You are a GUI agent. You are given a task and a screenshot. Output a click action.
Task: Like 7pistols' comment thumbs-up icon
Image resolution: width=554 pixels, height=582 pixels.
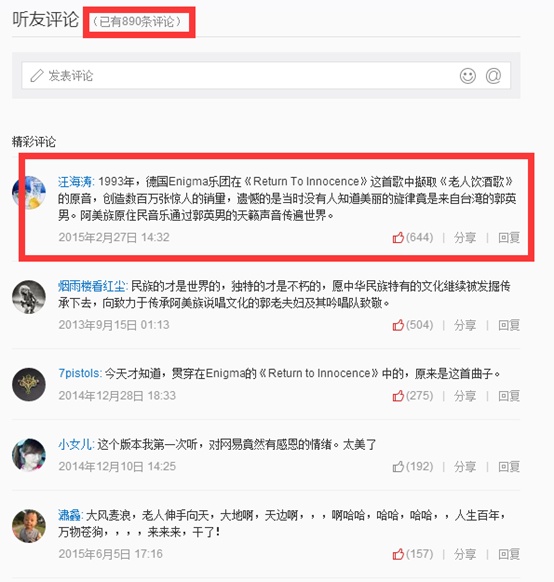[398, 396]
